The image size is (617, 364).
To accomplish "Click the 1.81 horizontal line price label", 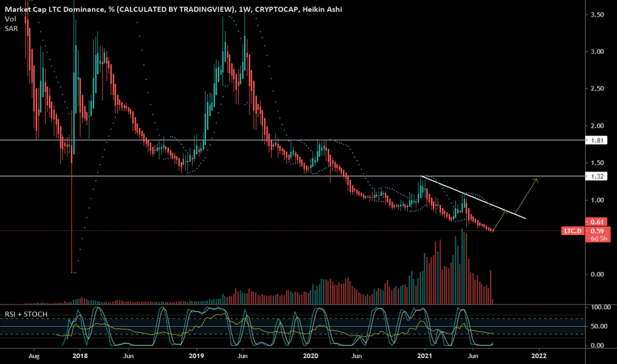I will coord(596,140).
